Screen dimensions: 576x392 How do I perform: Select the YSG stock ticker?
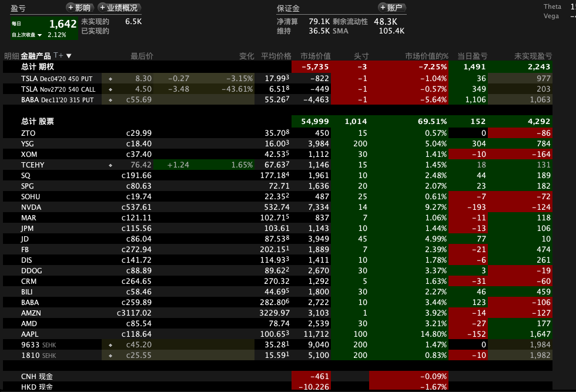[27, 143]
